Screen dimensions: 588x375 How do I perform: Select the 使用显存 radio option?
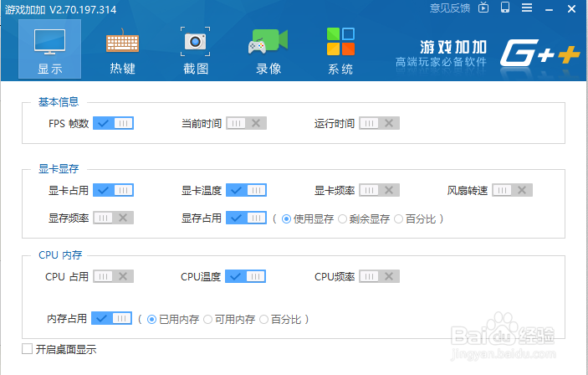(x=286, y=218)
